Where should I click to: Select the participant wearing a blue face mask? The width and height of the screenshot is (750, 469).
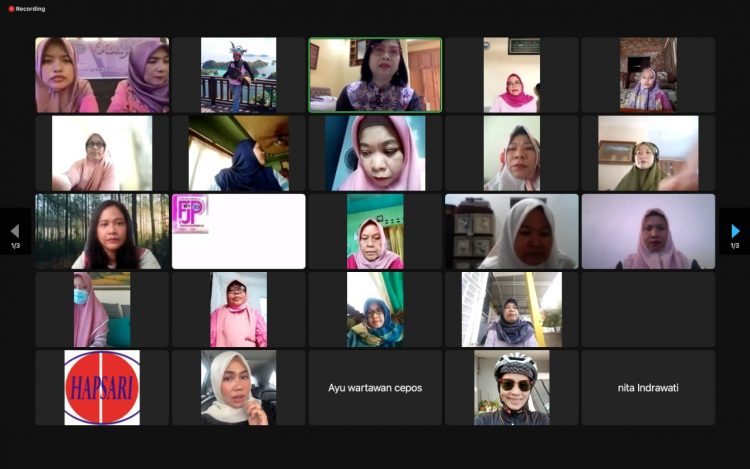[x=102, y=309]
